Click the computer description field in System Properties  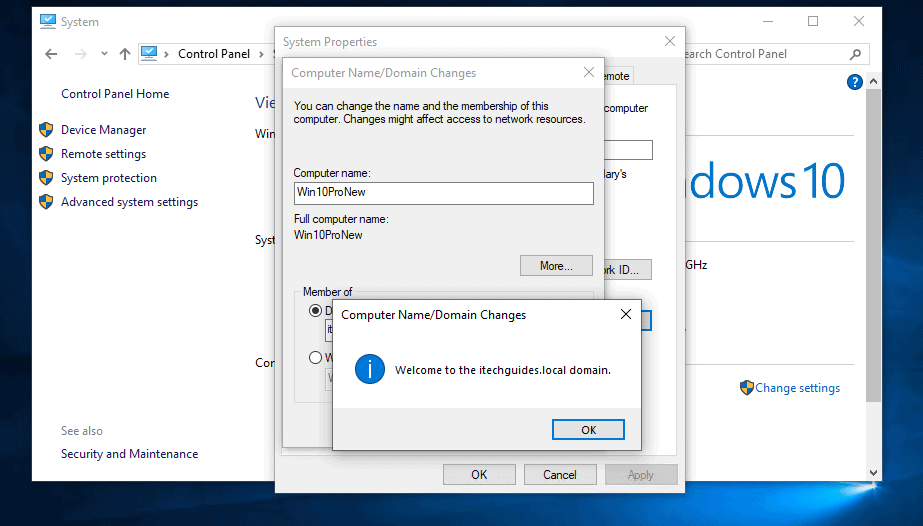click(x=629, y=150)
